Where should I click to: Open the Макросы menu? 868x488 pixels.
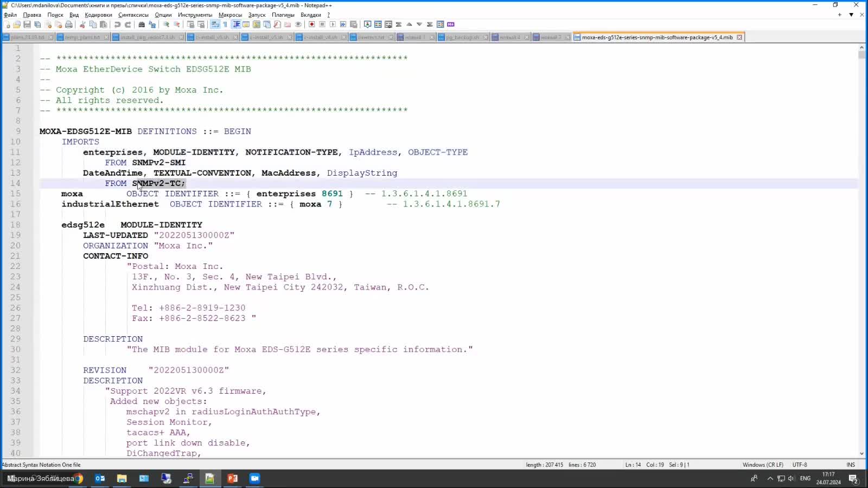(x=230, y=15)
